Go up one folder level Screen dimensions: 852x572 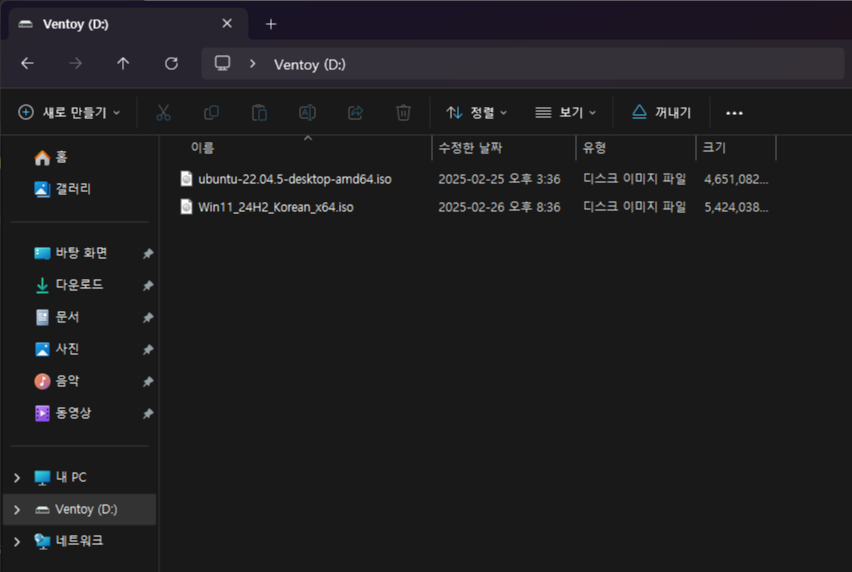pos(123,64)
